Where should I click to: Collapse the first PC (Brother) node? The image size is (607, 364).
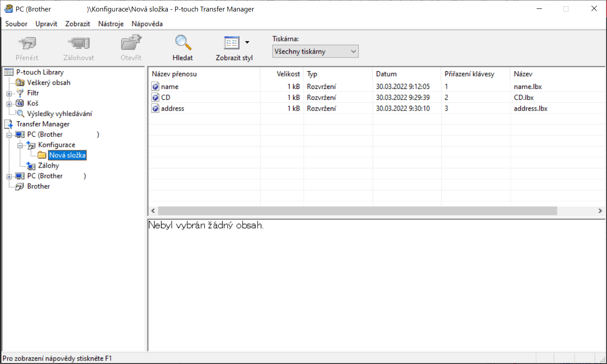(9, 134)
